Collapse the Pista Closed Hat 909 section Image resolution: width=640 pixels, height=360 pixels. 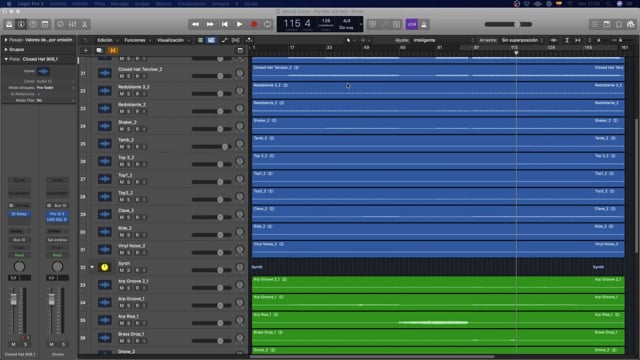(x=6, y=59)
